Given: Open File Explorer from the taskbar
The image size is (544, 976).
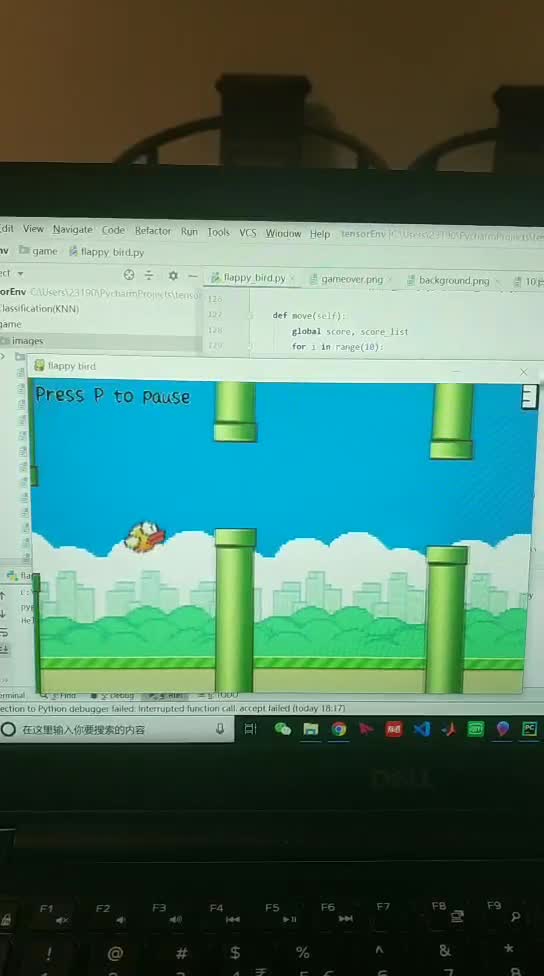Looking at the screenshot, I should pos(311,729).
